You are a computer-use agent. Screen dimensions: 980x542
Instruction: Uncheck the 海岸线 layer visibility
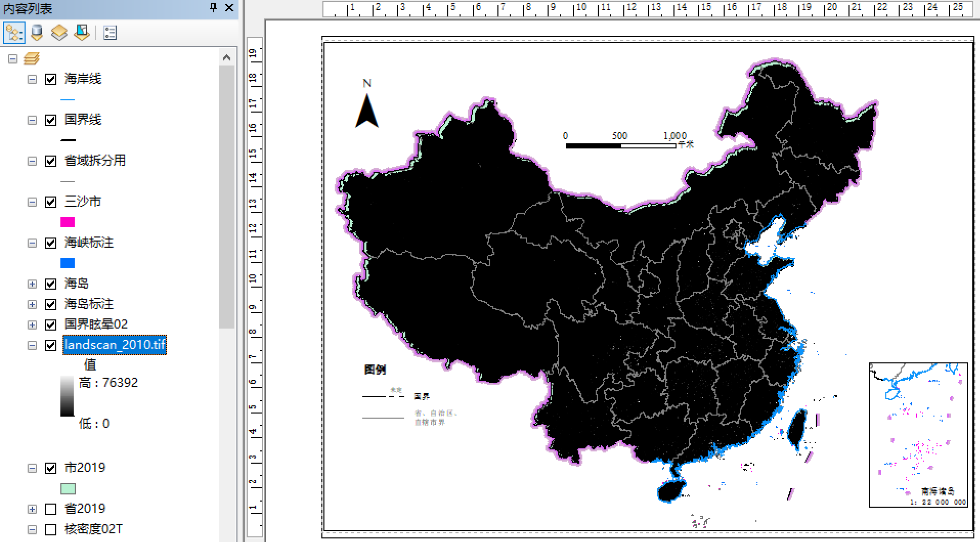tap(50, 79)
